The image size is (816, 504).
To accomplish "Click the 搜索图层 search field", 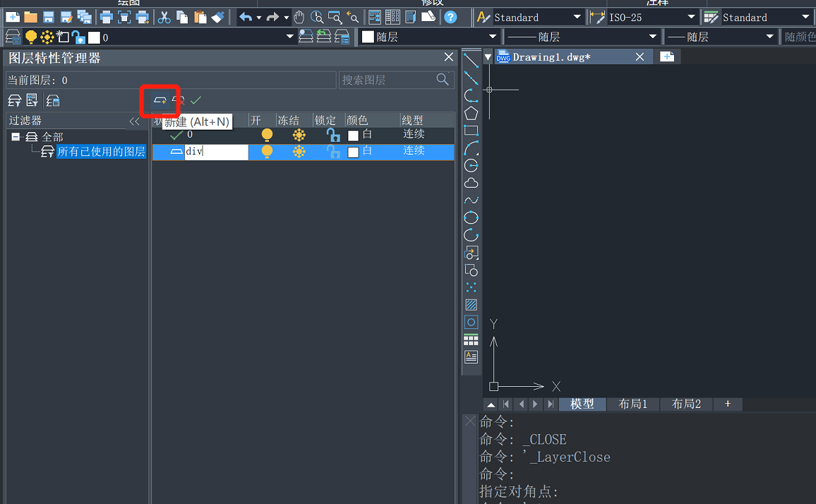I will click(387, 80).
